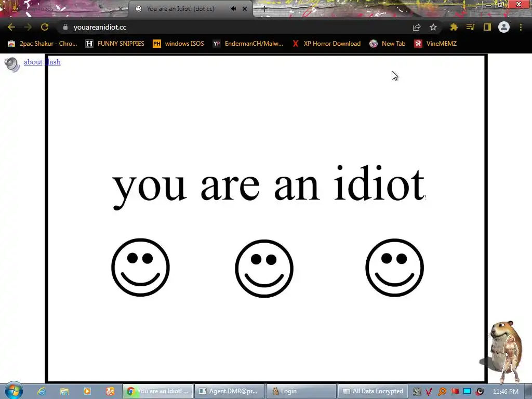
Task: Open the red flag Action Center icon
Action: (455, 392)
